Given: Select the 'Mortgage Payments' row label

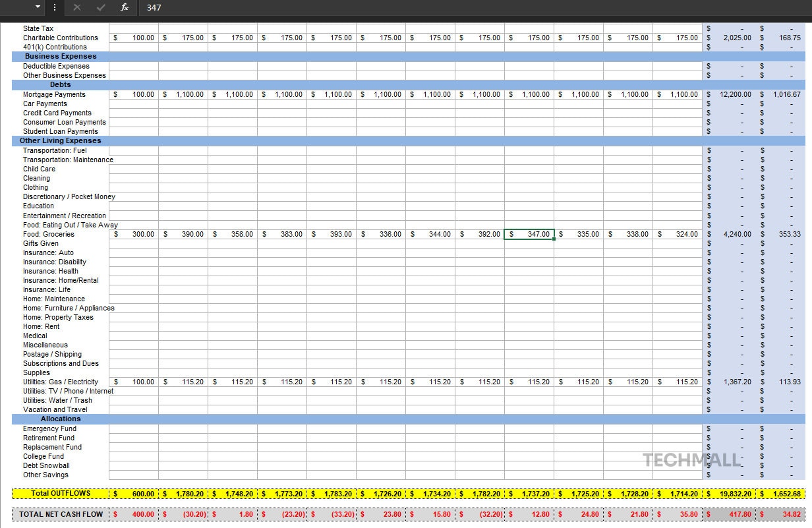Looking at the screenshot, I should coord(54,94).
